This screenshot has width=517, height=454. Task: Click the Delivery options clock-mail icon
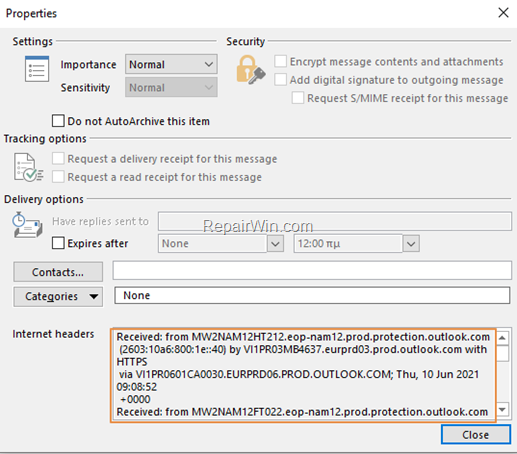click(27, 225)
